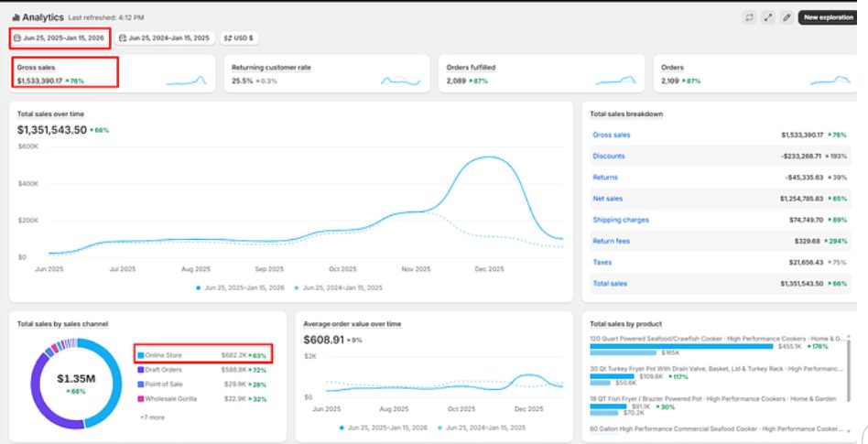
Task: Select the Point of Sale channel label
Action: click(x=163, y=384)
